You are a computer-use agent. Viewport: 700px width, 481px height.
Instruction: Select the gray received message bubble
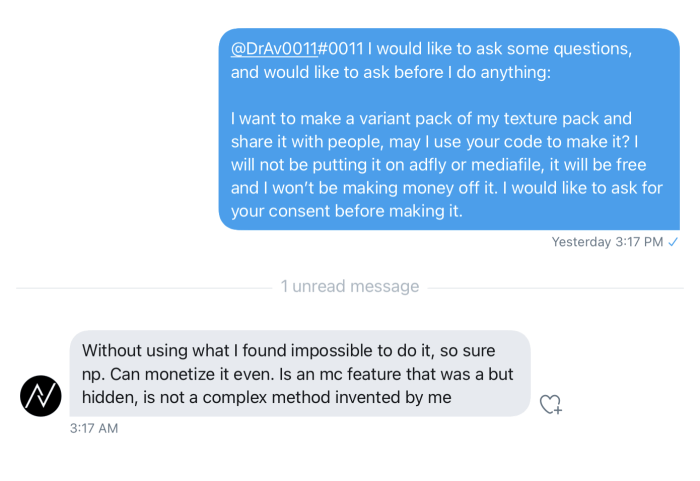tap(300, 373)
